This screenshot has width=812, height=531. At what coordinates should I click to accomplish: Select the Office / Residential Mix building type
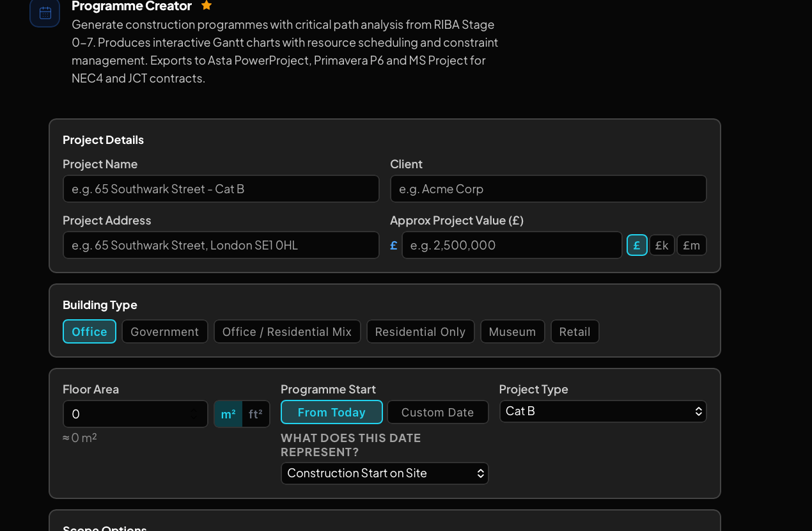[x=287, y=331]
